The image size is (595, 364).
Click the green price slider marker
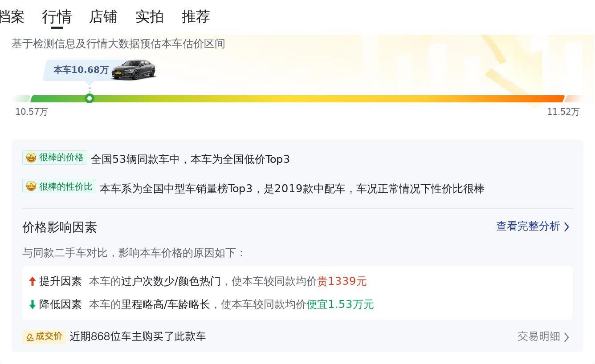coord(90,98)
